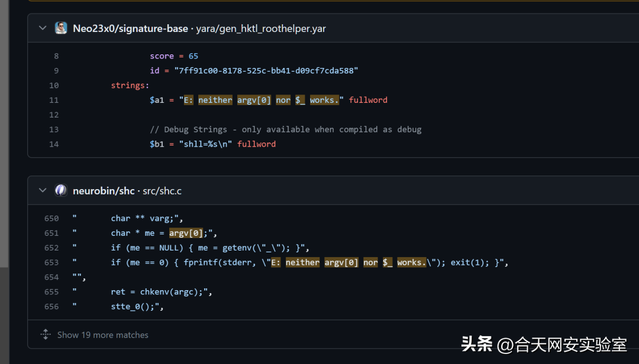
Task: Jump to line number 14 with $b1
Action: point(54,144)
